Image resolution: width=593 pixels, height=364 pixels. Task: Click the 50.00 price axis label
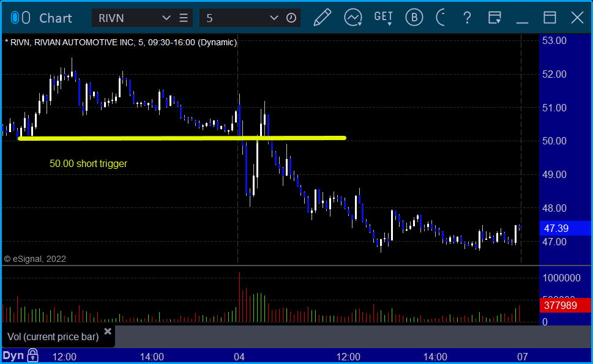click(x=554, y=141)
